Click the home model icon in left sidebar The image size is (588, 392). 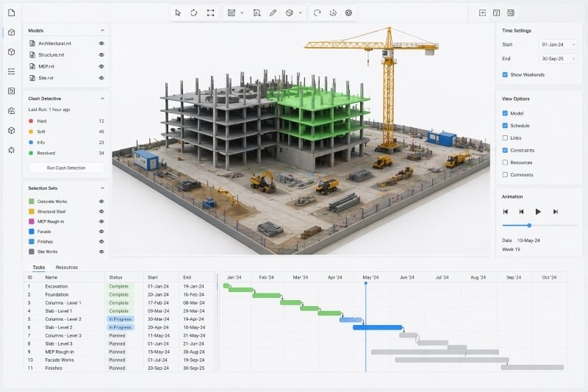(12, 32)
